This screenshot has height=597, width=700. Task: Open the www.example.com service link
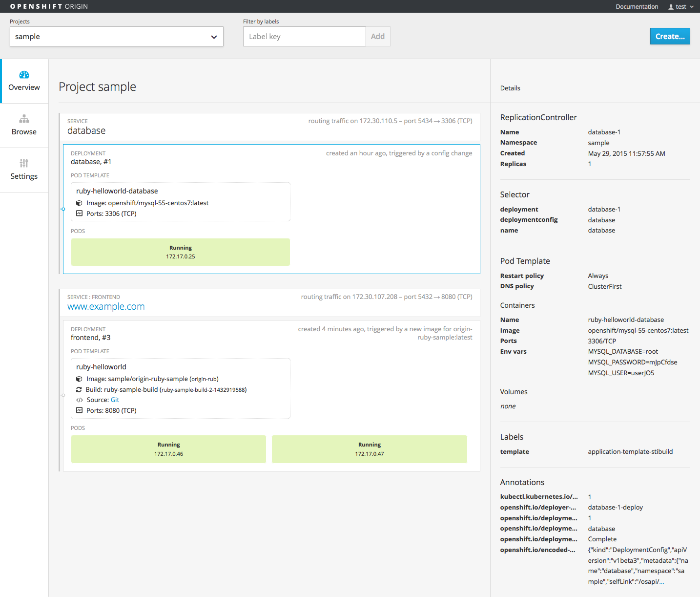pyautogui.click(x=106, y=306)
